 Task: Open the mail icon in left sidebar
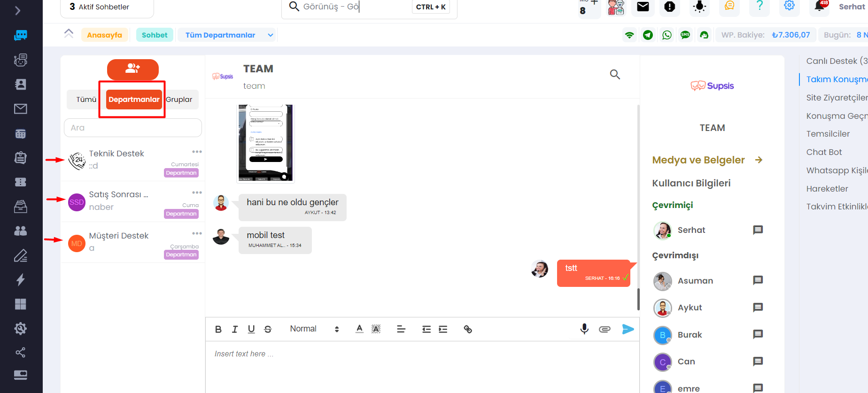(x=21, y=109)
